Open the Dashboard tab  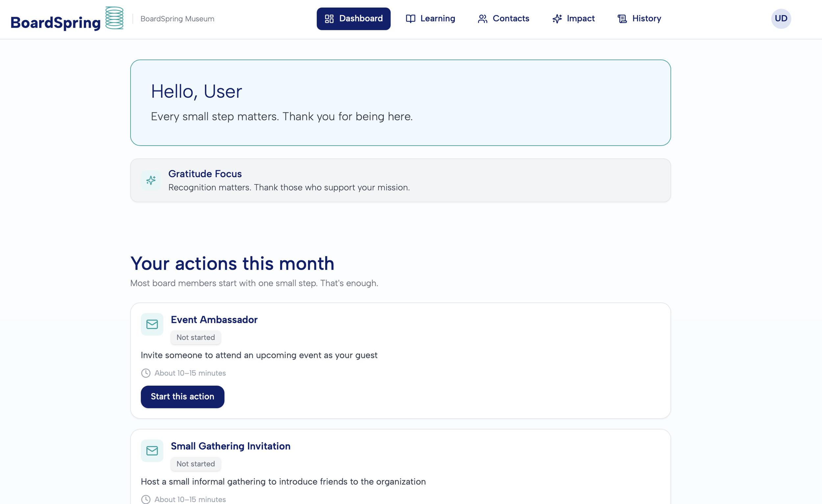(353, 19)
